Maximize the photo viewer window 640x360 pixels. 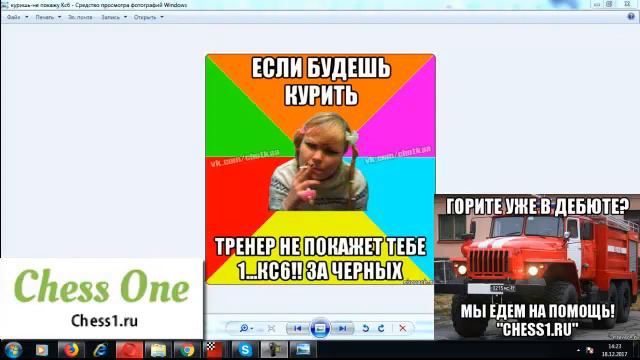pos(609,4)
